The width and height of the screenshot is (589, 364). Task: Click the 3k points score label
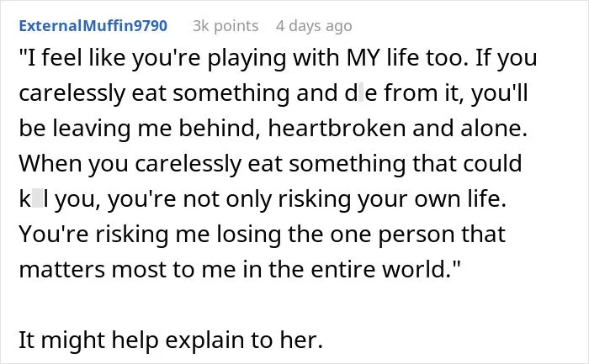pyautogui.click(x=226, y=26)
